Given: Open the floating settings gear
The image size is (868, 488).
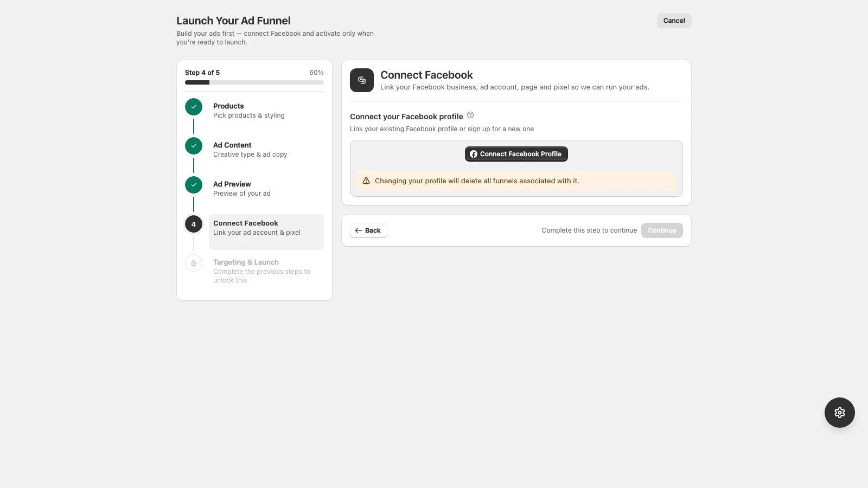Looking at the screenshot, I should tap(839, 413).
